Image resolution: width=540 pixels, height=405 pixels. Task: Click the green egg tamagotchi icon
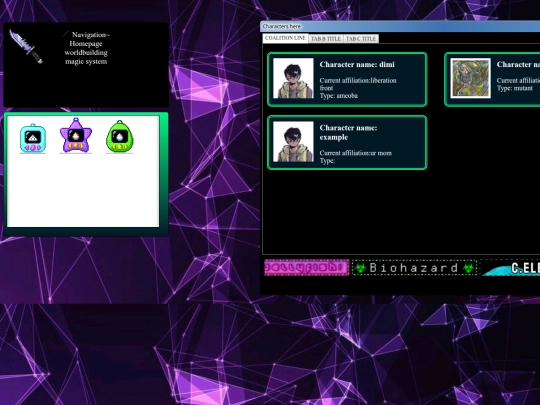pos(120,136)
